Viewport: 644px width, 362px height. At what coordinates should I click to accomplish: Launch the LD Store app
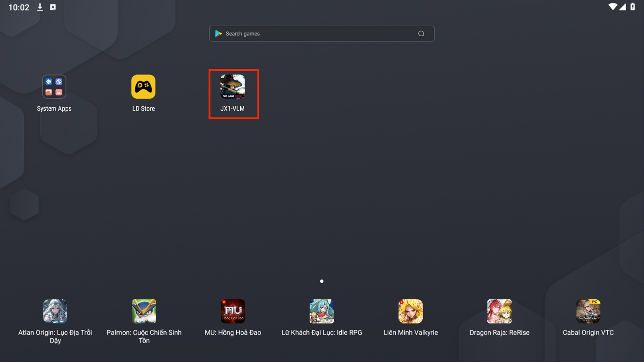coord(143,87)
